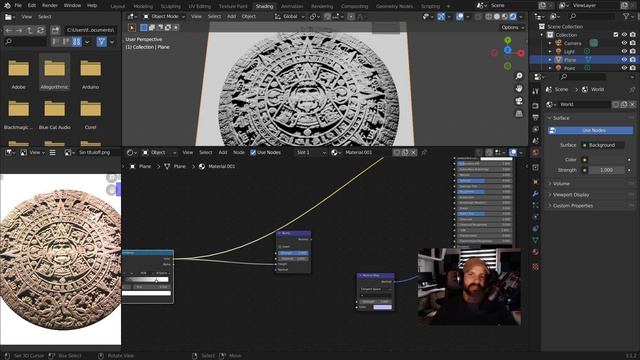Viewport: 640px width, 360px height.
Task: Click the Blender logo icon
Action: coord(7,6)
